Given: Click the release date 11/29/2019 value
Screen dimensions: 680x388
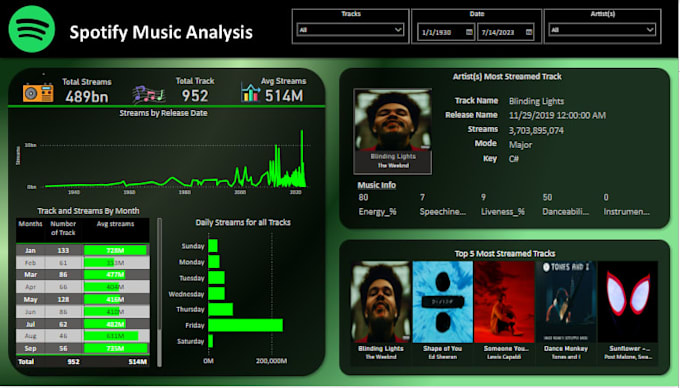Looking at the screenshot, I should point(557,116).
